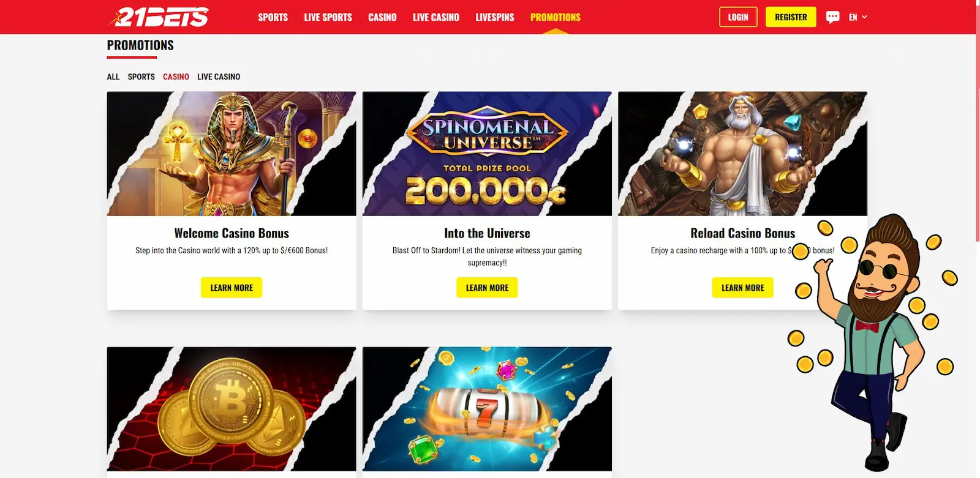Select the Promotions header tab

[556, 17]
